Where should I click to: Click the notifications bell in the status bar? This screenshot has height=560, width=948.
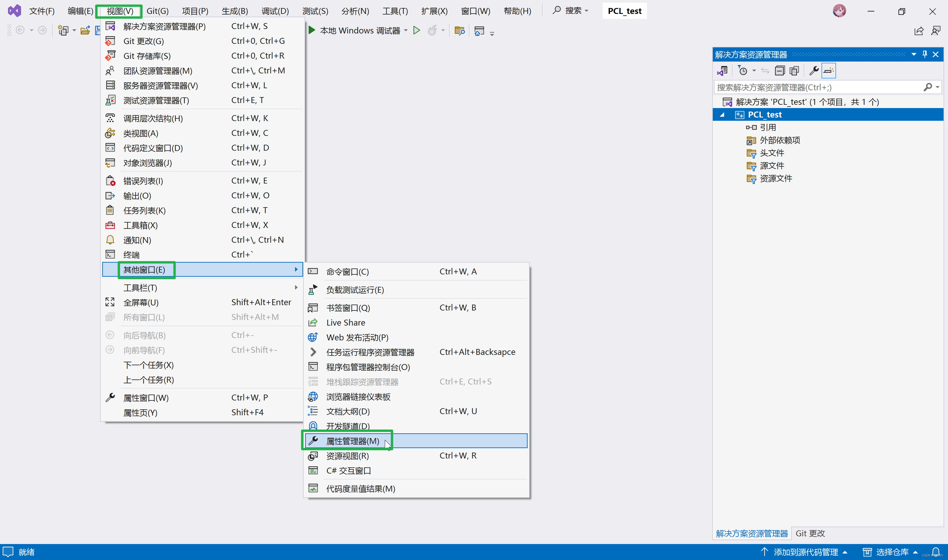936,552
